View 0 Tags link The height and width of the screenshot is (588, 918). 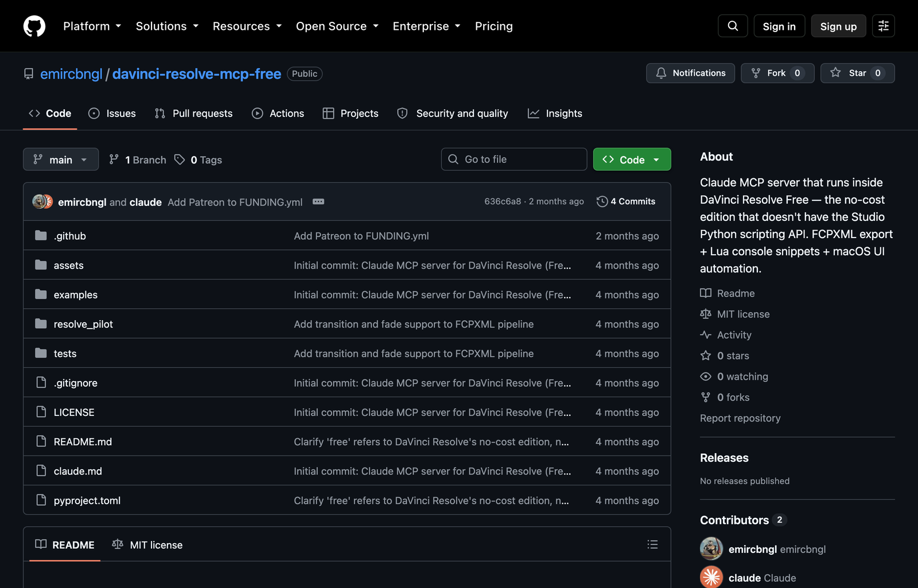[x=199, y=159]
